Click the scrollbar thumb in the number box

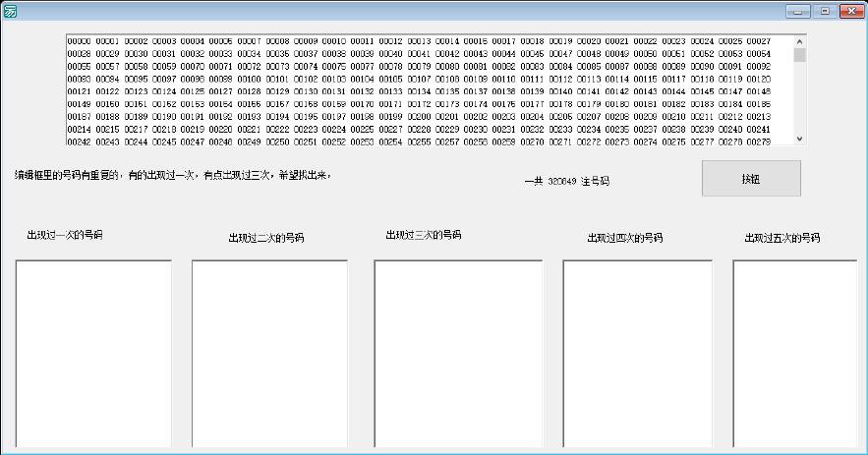pos(799,55)
